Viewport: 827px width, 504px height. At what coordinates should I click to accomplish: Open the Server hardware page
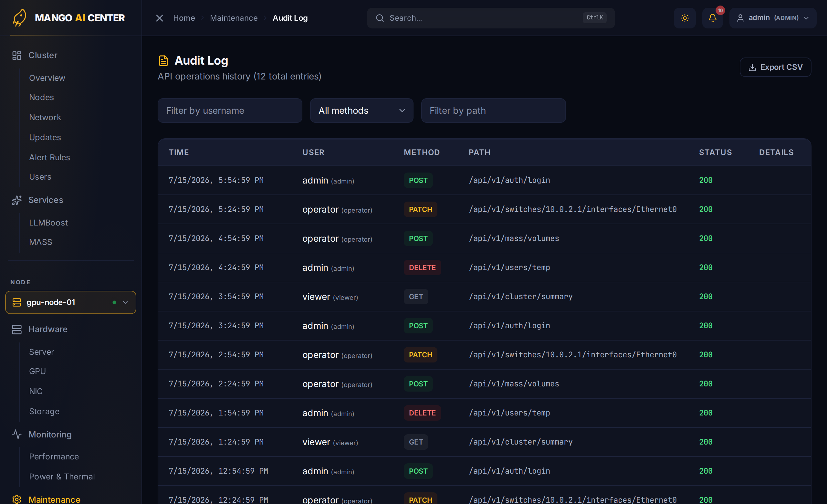[x=41, y=352]
